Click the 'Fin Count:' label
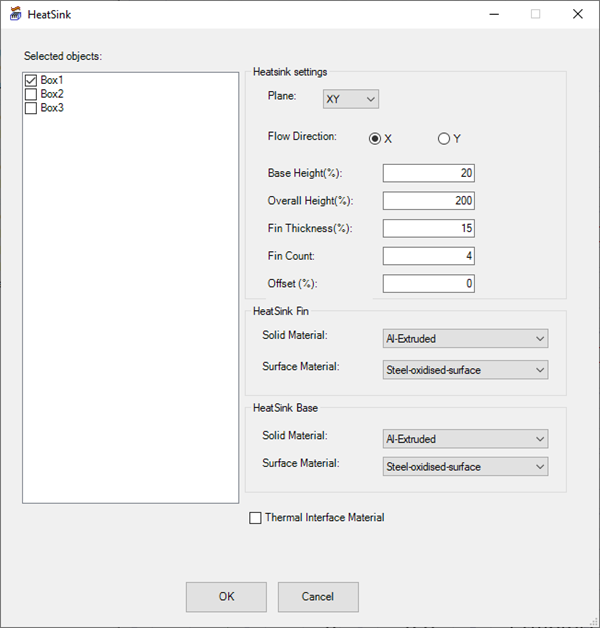Screen dimensions: 600x628 (291, 256)
